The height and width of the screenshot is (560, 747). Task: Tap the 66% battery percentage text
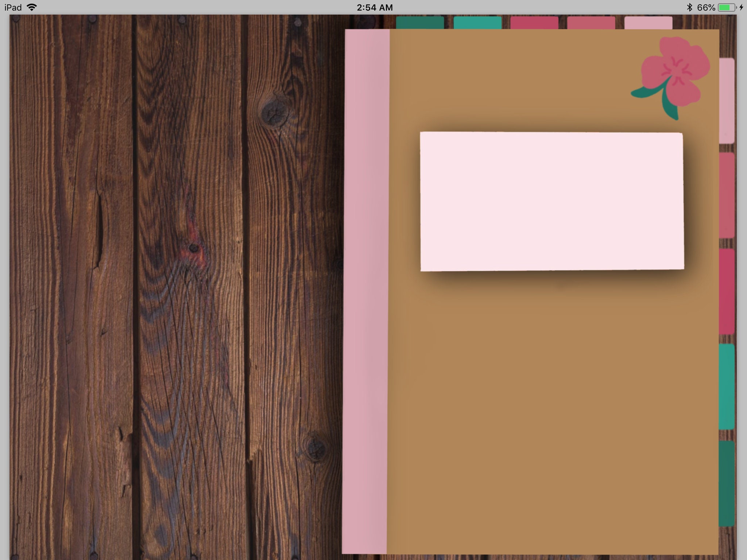706,7
